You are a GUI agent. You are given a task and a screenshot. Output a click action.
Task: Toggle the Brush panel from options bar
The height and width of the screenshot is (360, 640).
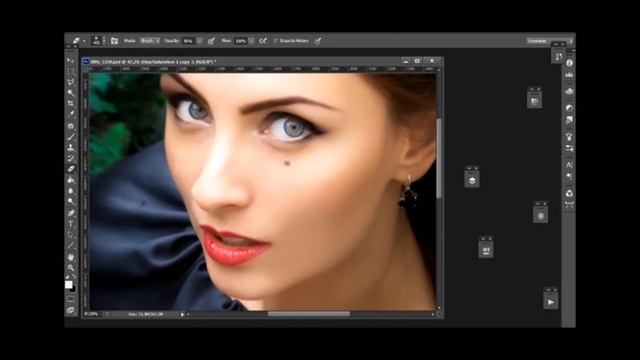pos(114,41)
